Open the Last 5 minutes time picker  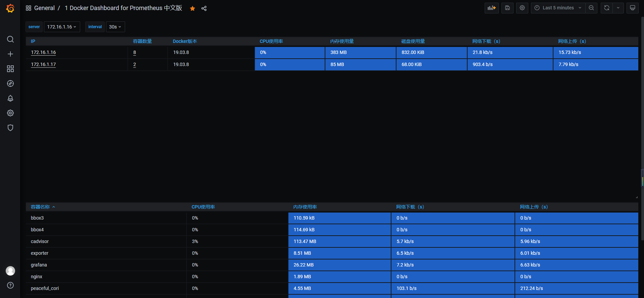tap(558, 8)
